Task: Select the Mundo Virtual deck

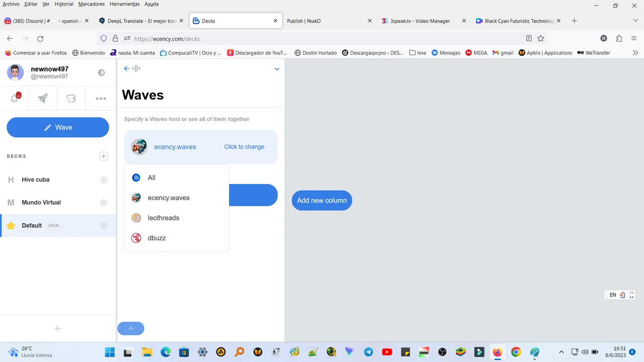Action: pyautogui.click(x=58, y=203)
